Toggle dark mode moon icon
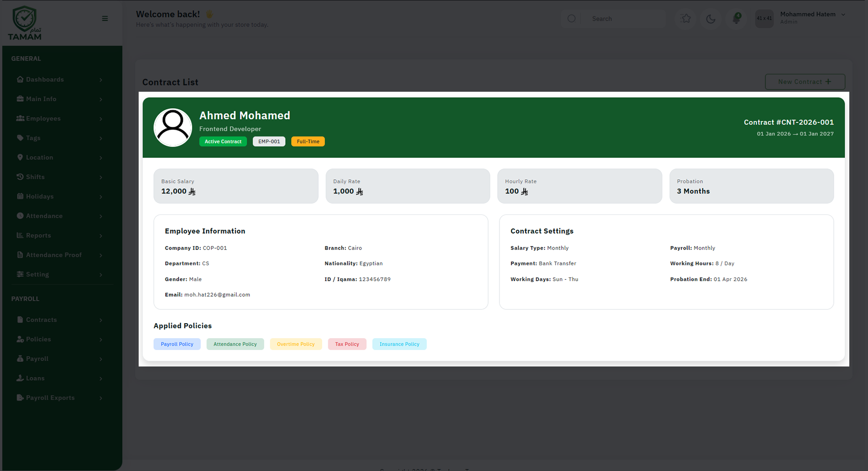This screenshot has height=471, width=868. coord(711,19)
